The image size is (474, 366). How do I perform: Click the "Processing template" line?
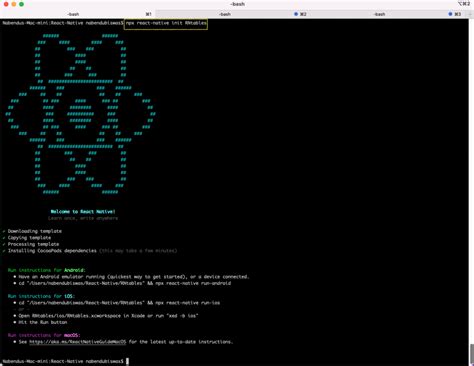pyautogui.click(x=31, y=244)
